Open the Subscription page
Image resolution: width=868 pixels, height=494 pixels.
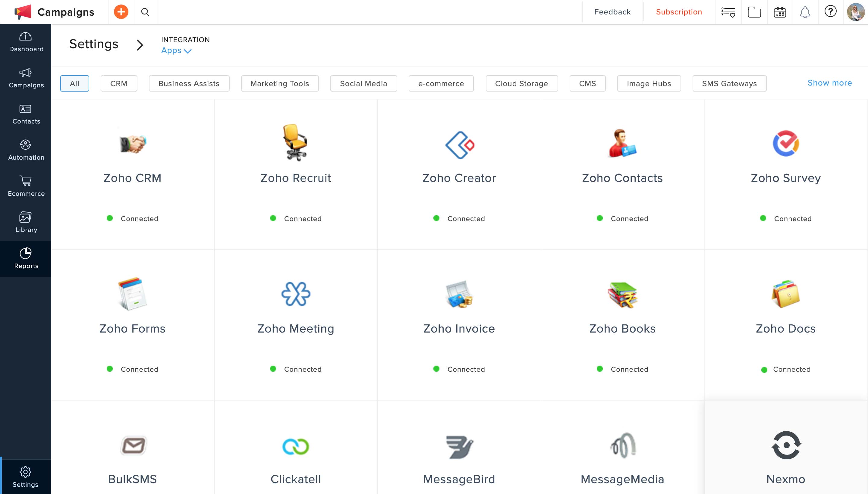pyautogui.click(x=679, y=12)
